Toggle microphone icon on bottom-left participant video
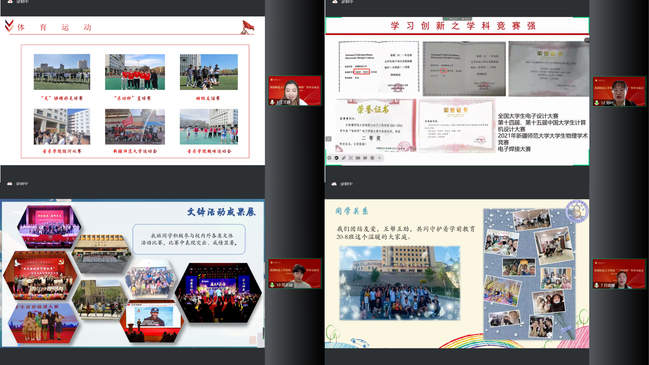The height and width of the screenshot is (365, 649). (x=272, y=285)
